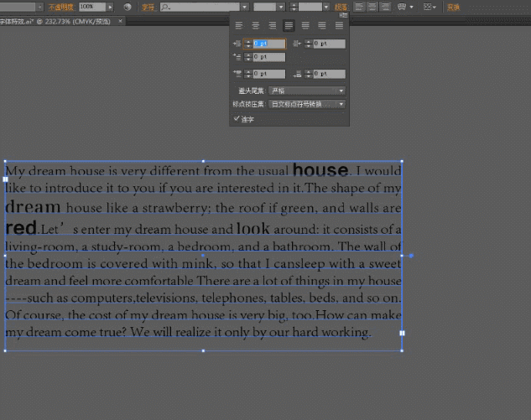
Task: Select justify with last line right
Action: pyautogui.click(x=322, y=25)
